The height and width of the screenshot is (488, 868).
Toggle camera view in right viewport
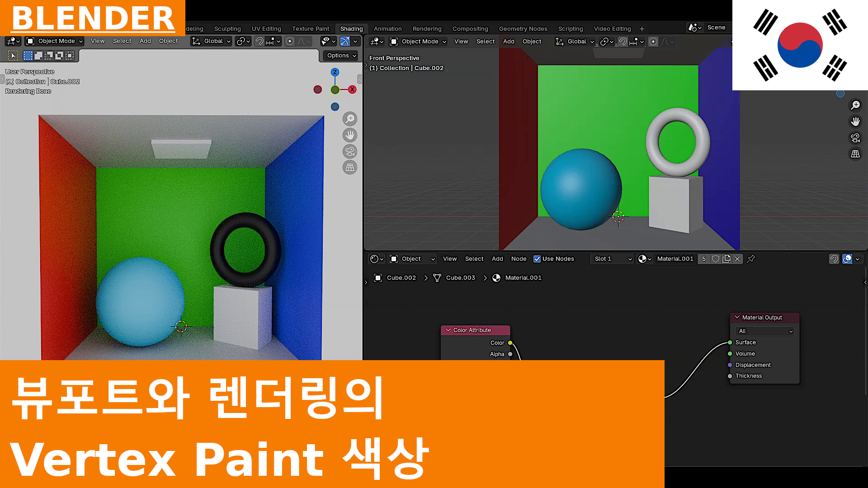[x=855, y=138]
